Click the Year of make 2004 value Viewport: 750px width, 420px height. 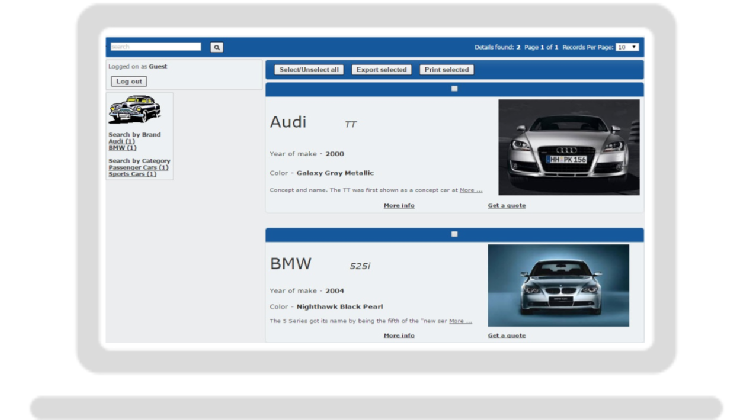pyautogui.click(x=335, y=291)
